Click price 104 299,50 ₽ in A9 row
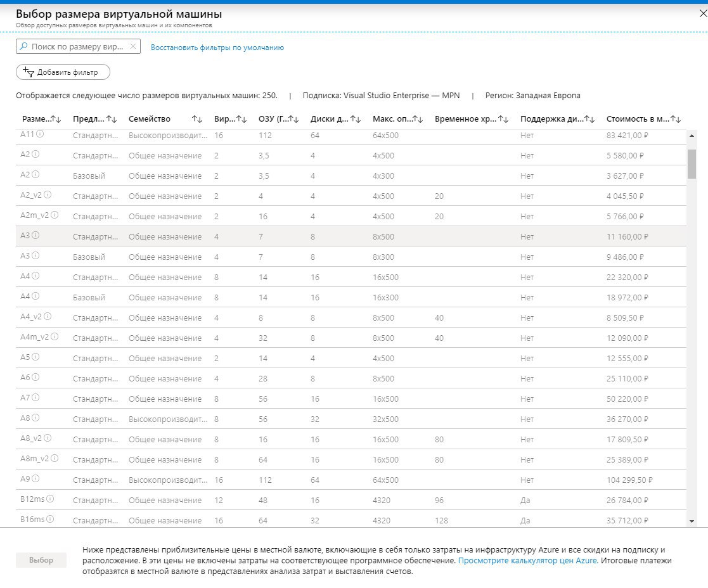 629,480
